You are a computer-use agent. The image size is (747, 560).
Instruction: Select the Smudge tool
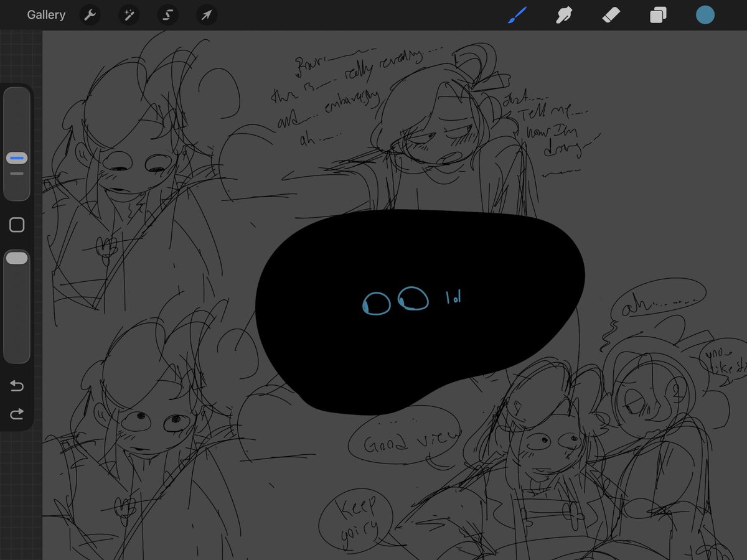coord(564,15)
